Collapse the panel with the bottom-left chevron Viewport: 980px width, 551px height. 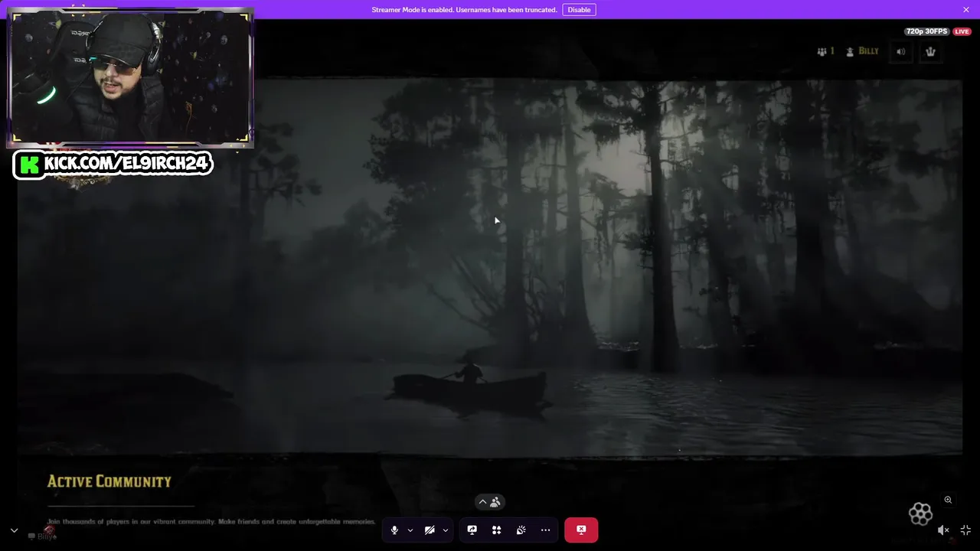[x=14, y=530]
